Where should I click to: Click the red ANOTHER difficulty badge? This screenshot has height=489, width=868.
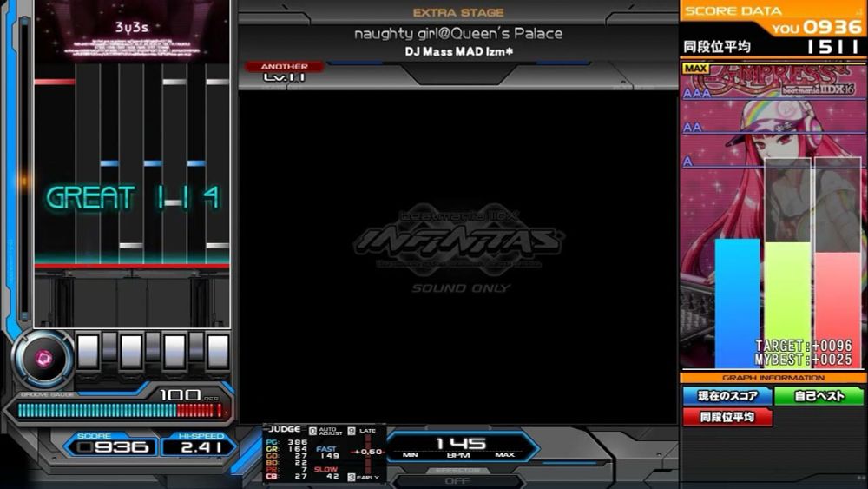click(x=284, y=67)
